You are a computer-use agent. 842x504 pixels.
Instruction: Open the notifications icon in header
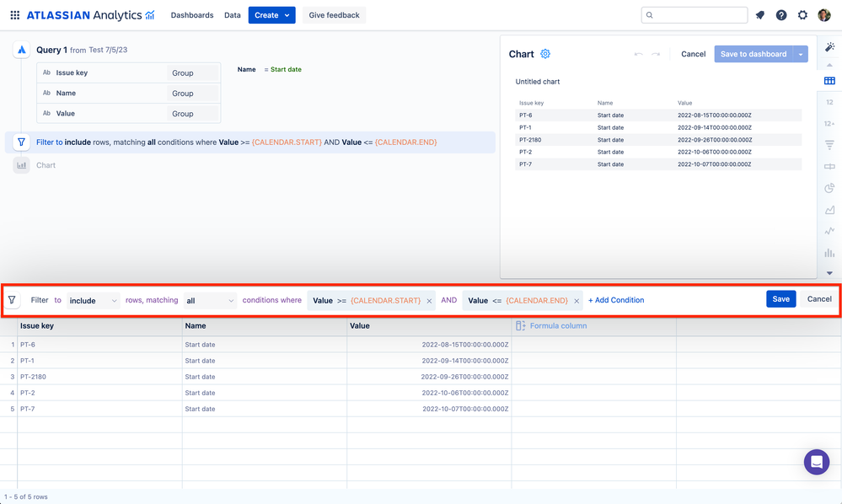click(760, 15)
